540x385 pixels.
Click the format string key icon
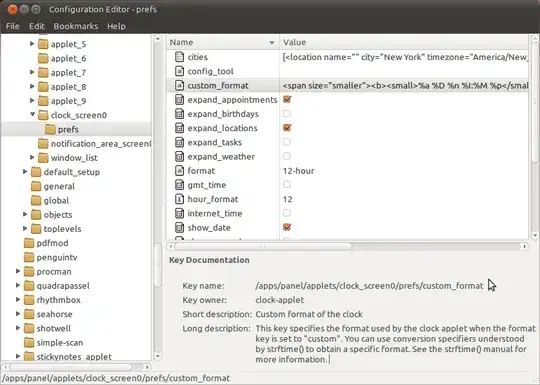pos(179,171)
